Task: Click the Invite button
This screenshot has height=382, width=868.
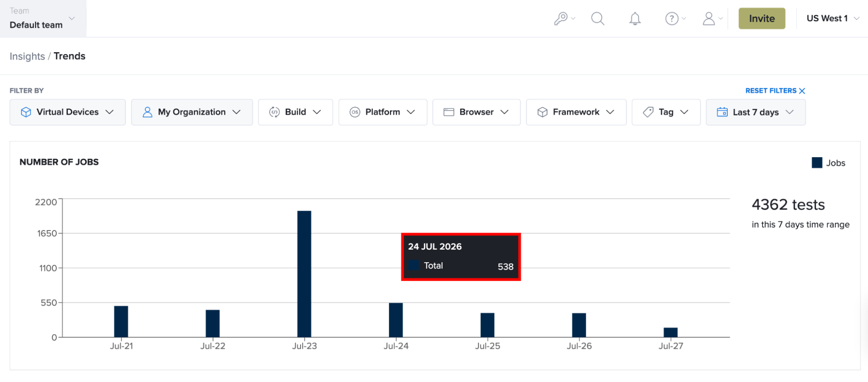Action: pos(762,18)
